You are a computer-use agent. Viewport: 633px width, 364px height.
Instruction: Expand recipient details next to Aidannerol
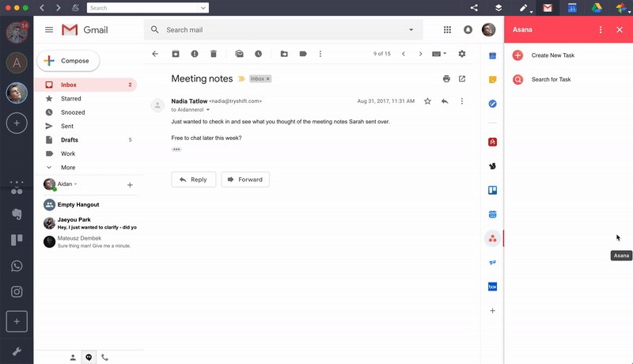click(x=208, y=110)
